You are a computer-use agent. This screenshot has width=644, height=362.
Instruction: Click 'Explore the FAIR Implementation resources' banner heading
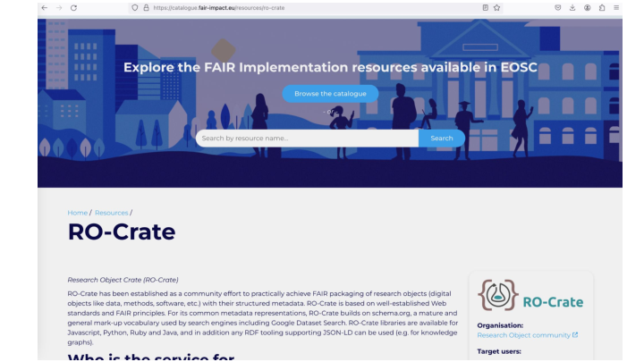click(330, 67)
